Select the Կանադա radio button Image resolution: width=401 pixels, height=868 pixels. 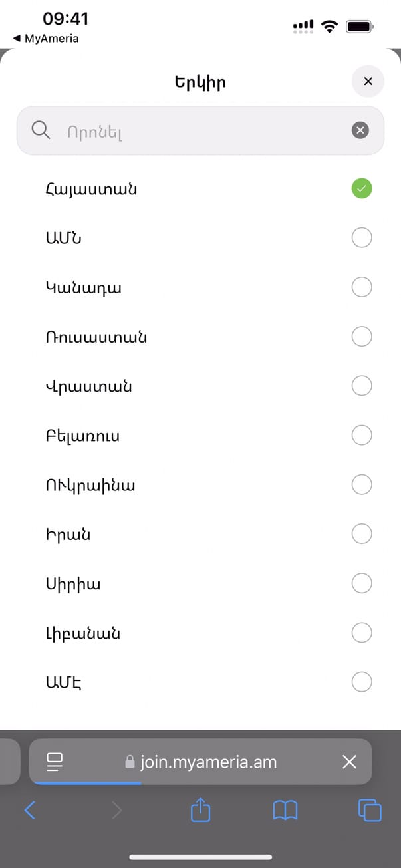click(x=362, y=287)
